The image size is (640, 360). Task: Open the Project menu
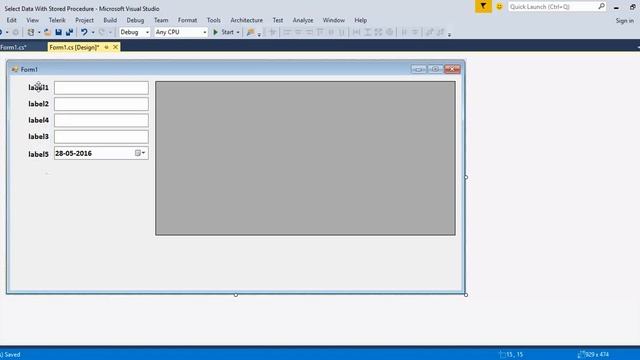click(x=84, y=20)
